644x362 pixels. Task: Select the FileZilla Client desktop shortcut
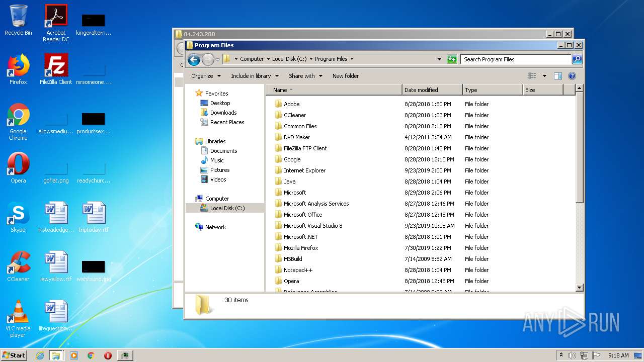tap(56, 69)
